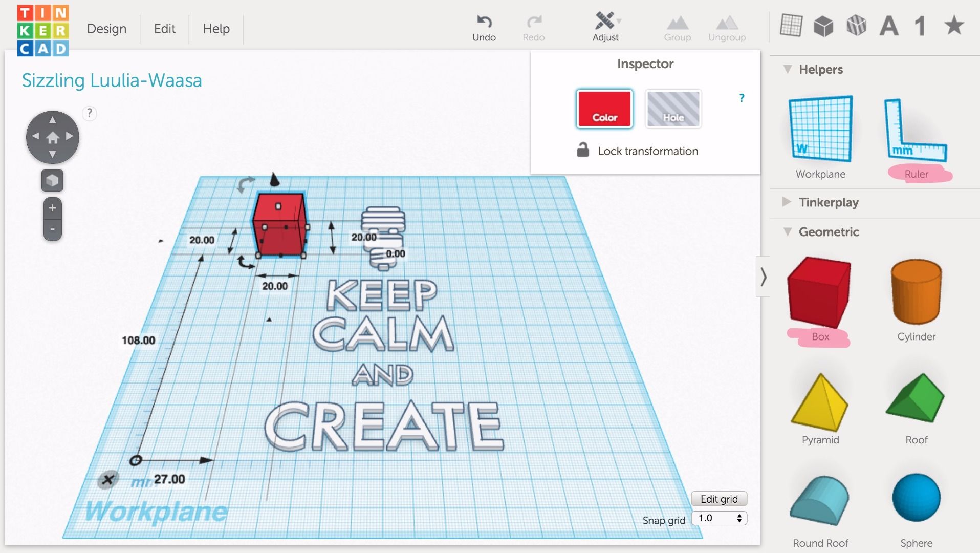Open the Help menu
Viewport: 980px width, 553px height.
coord(216,29)
